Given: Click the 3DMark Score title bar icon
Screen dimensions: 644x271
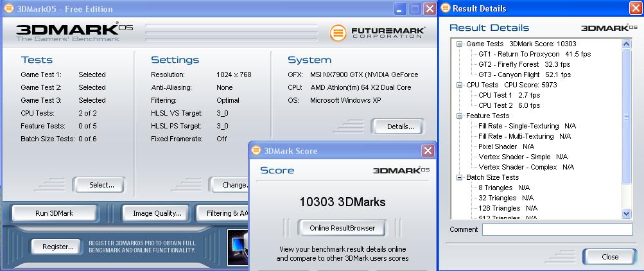Looking at the screenshot, I should click(x=256, y=150).
